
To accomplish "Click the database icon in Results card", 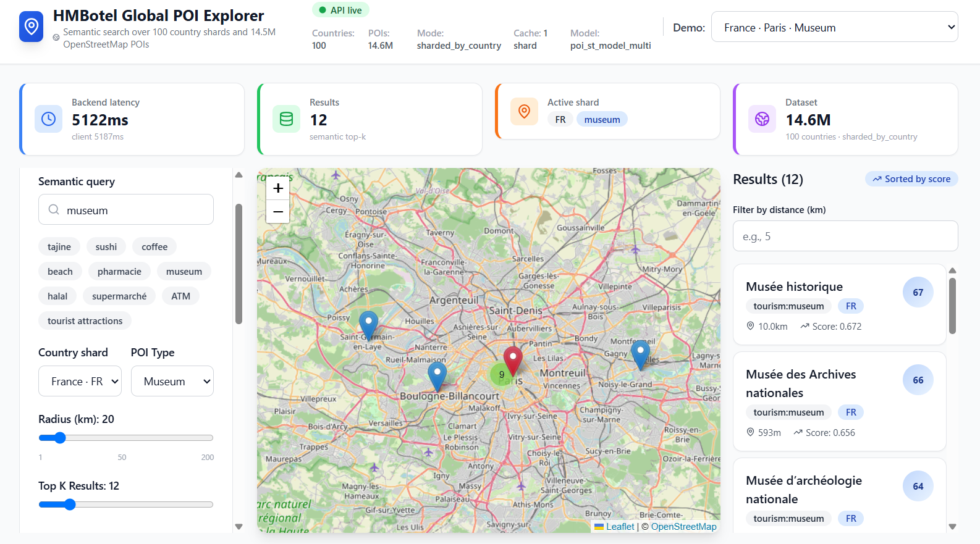I will [286, 119].
